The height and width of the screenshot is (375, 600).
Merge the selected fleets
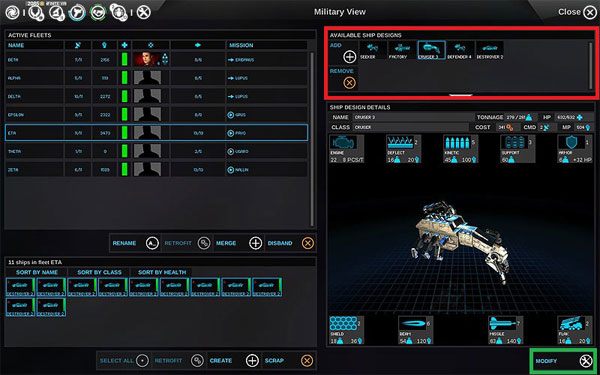(x=238, y=243)
